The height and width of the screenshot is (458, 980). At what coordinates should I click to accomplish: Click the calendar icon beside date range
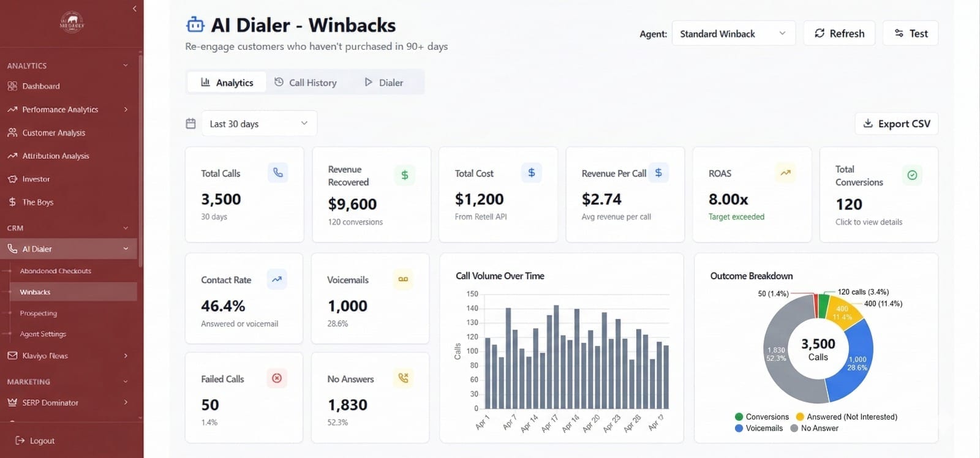click(191, 124)
